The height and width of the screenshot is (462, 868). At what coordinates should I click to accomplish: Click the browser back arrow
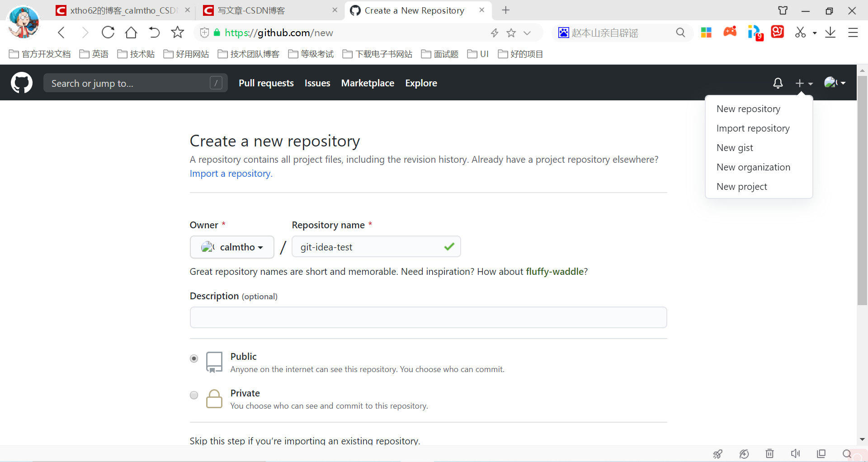point(62,33)
